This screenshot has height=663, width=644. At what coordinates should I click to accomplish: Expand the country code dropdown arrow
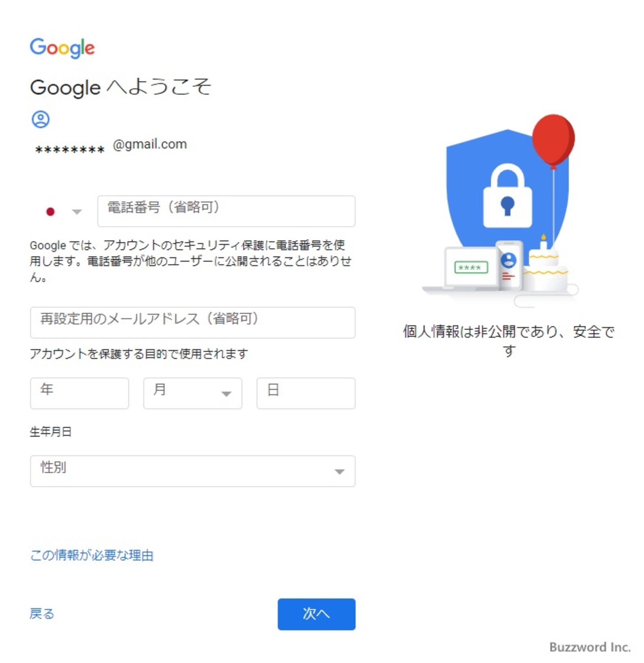click(x=76, y=212)
